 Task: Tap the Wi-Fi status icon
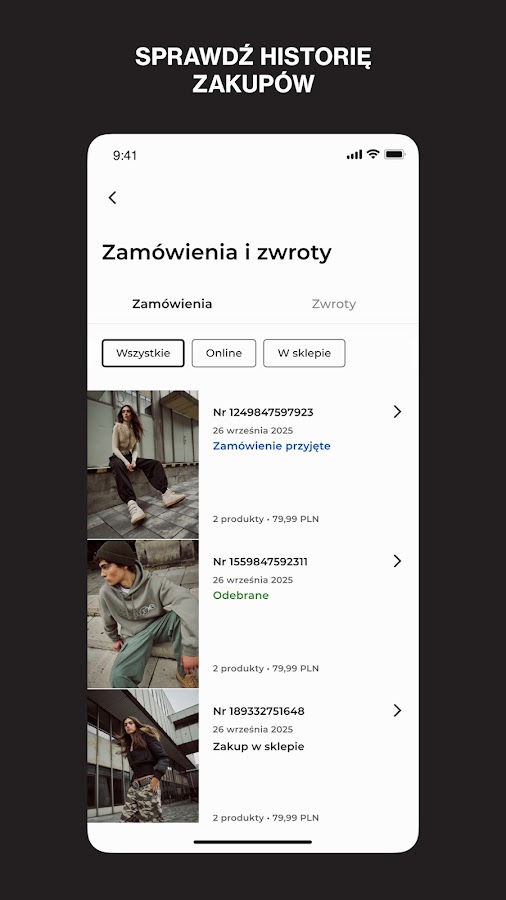373,154
